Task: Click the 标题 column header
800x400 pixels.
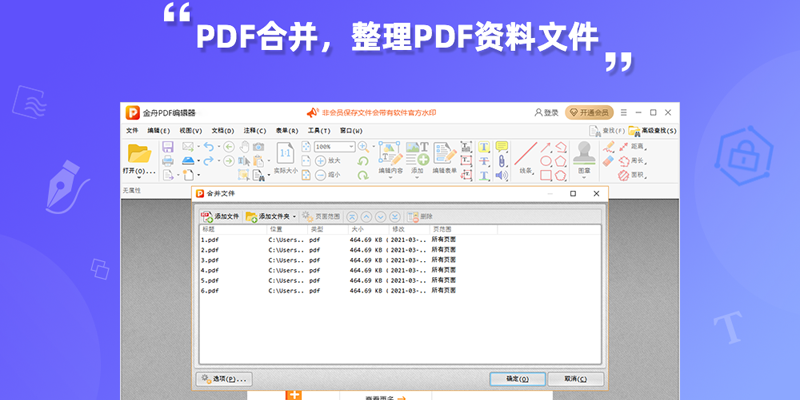Action: (233, 230)
